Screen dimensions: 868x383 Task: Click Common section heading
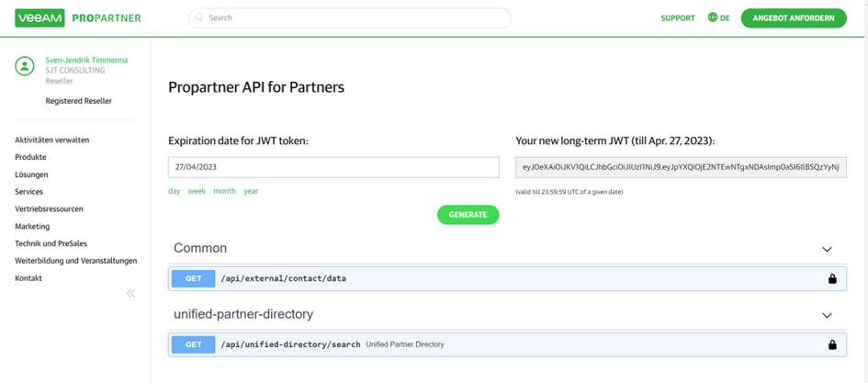tap(200, 249)
